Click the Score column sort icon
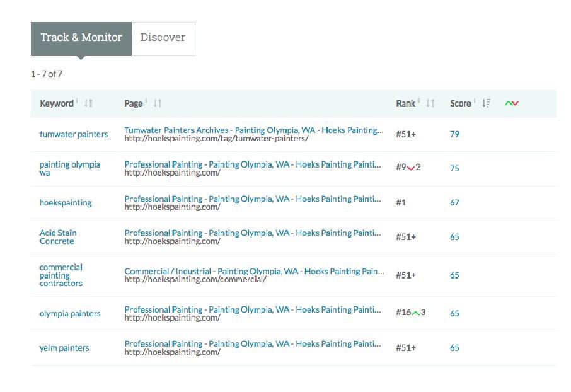 486,103
